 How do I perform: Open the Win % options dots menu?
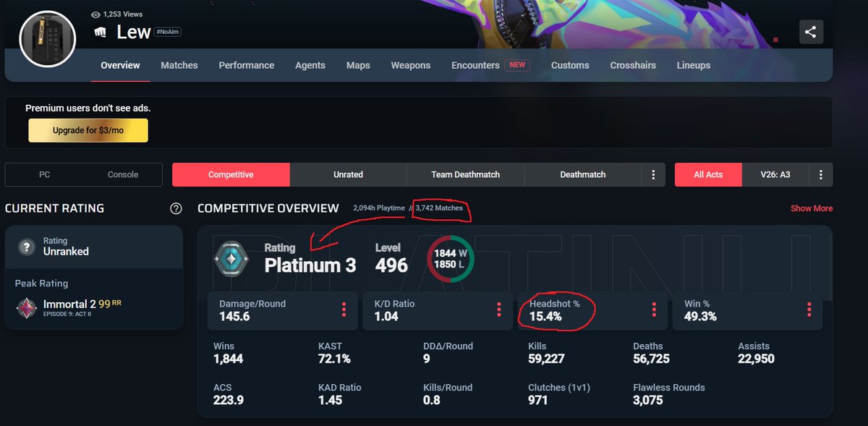[809, 310]
